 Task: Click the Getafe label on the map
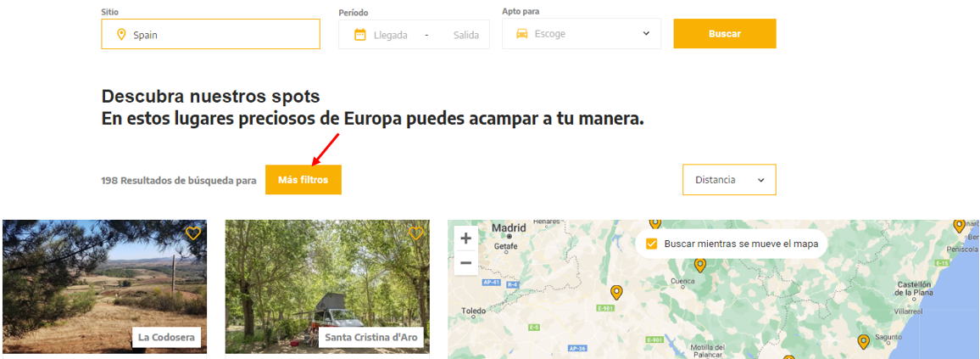507,246
